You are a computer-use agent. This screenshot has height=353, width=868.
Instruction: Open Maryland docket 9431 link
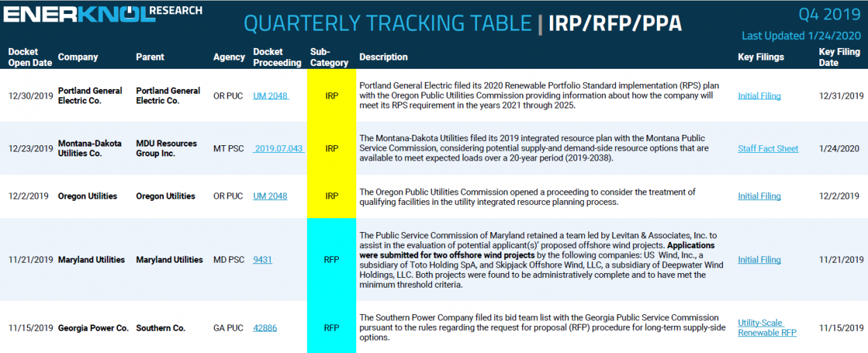tap(262, 260)
